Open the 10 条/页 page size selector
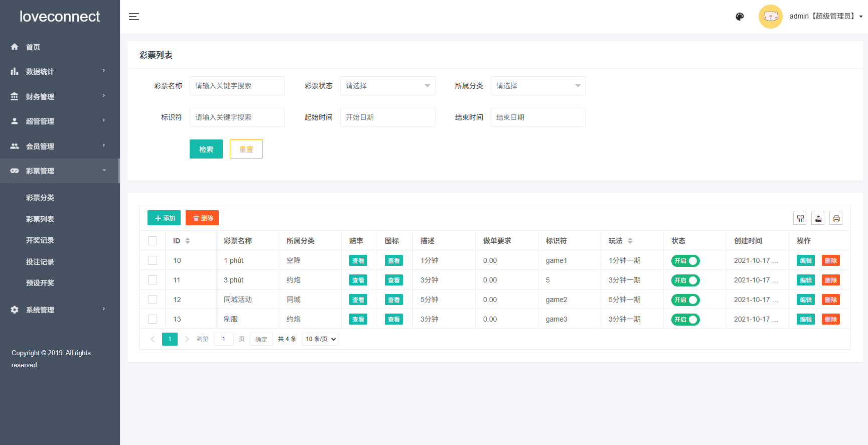Image resolution: width=868 pixels, height=445 pixels. tap(320, 339)
